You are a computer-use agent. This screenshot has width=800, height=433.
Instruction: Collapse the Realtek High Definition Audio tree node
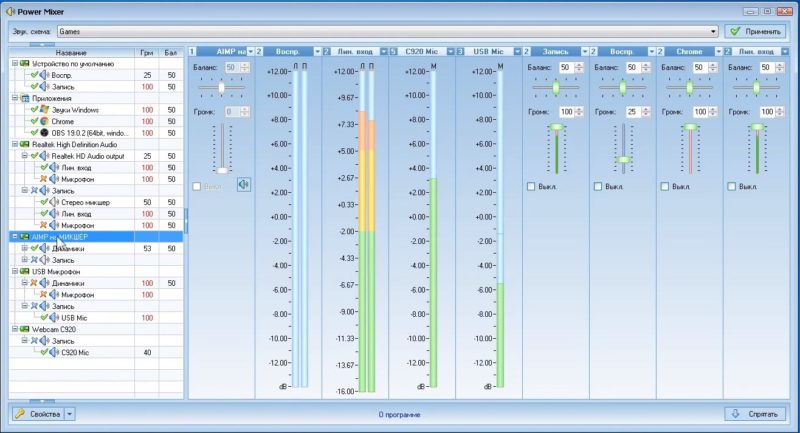pos(14,144)
